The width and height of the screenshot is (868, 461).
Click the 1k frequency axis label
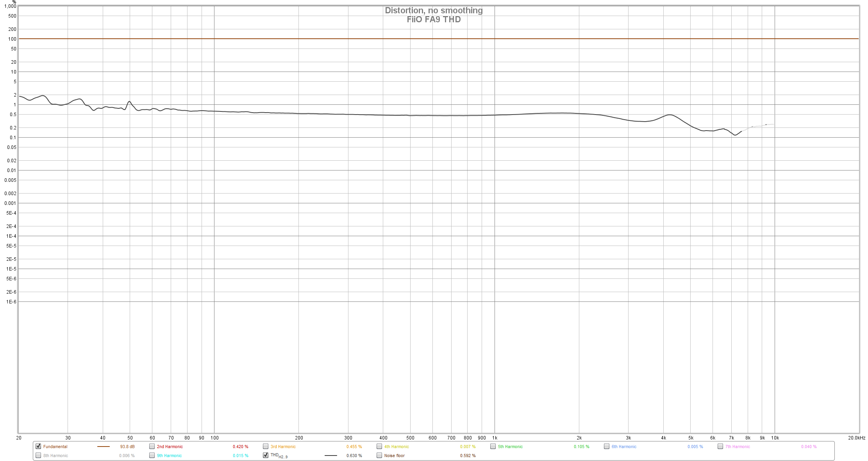coord(495,438)
